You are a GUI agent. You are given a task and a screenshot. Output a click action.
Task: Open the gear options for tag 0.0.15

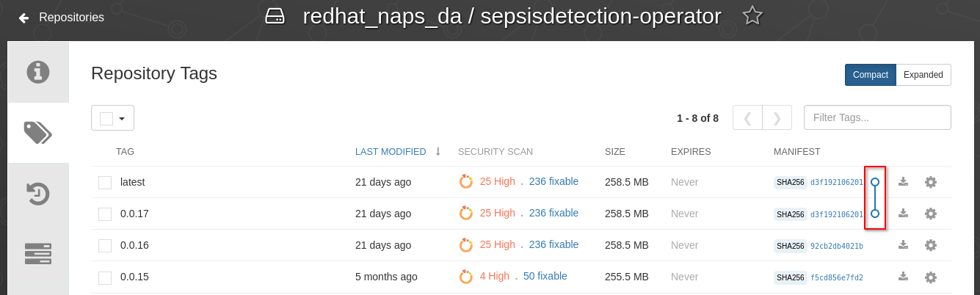[931, 277]
